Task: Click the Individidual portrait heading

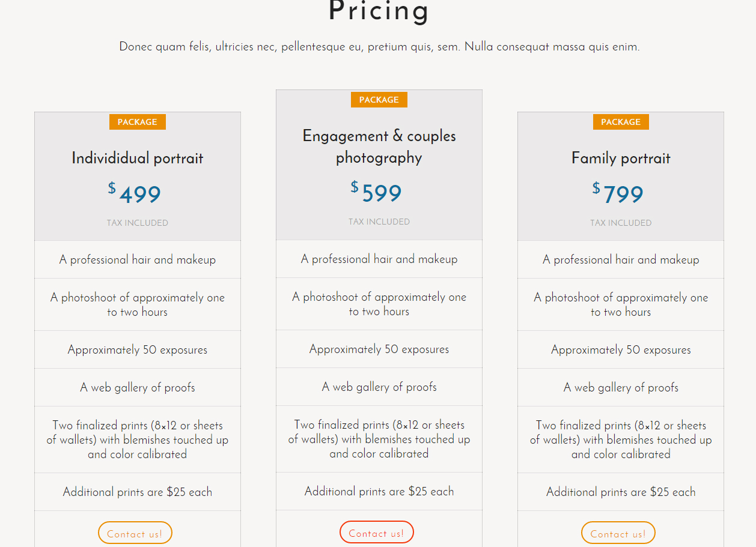Action: click(138, 159)
